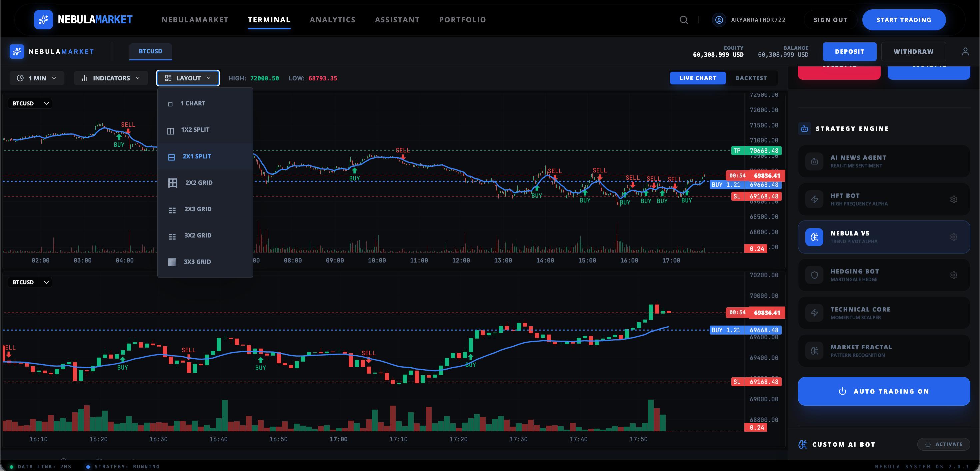Viewport: 980px width, 471px height.
Task: Open the top chart BTCUSD symbol selector
Action: coord(30,103)
